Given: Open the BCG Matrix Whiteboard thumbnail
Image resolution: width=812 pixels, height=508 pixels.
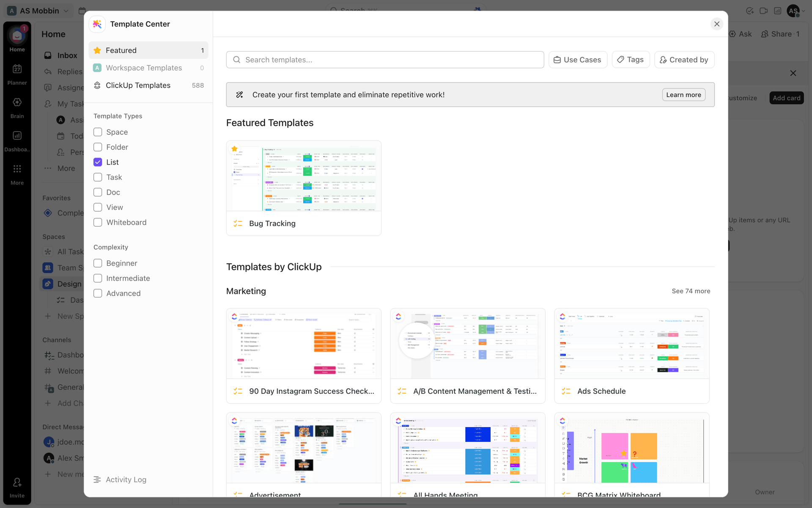Looking at the screenshot, I should 632,448.
